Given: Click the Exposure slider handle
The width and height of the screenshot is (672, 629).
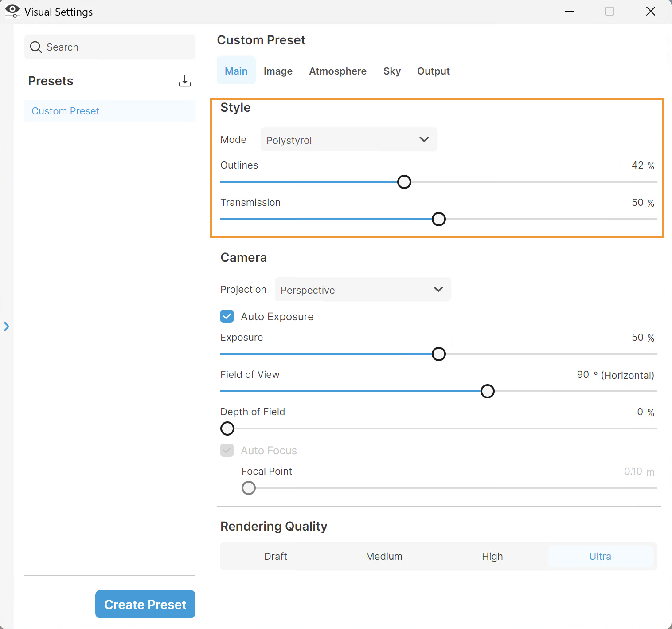Looking at the screenshot, I should 439,354.
